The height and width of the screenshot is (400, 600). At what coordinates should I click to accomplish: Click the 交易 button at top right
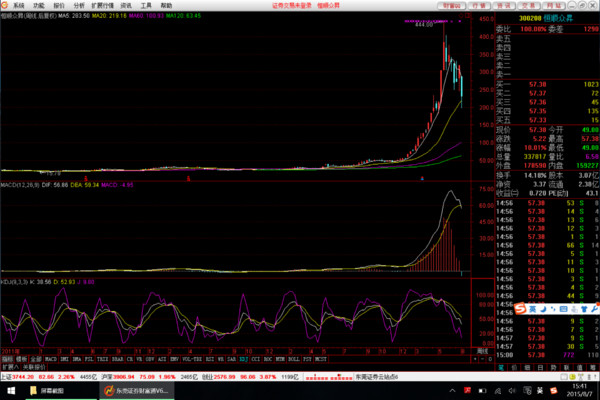click(x=528, y=6)
